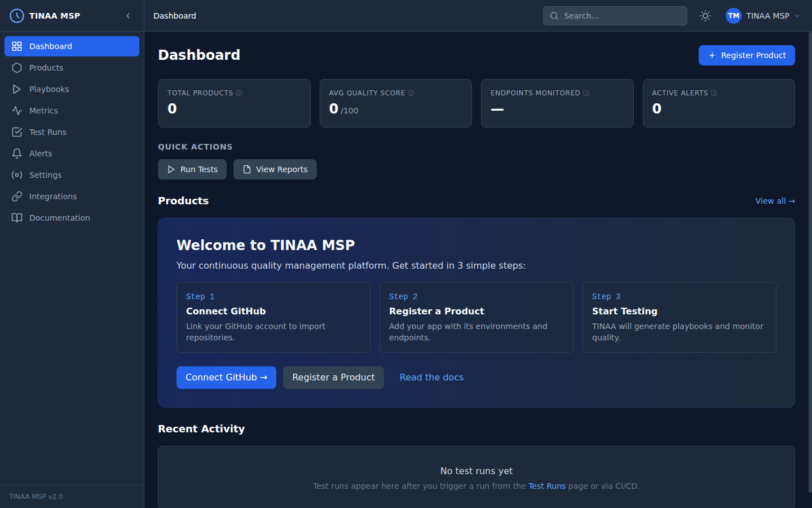
Task: Go to Integrations in the sidebar
Action: pos(72,196)
